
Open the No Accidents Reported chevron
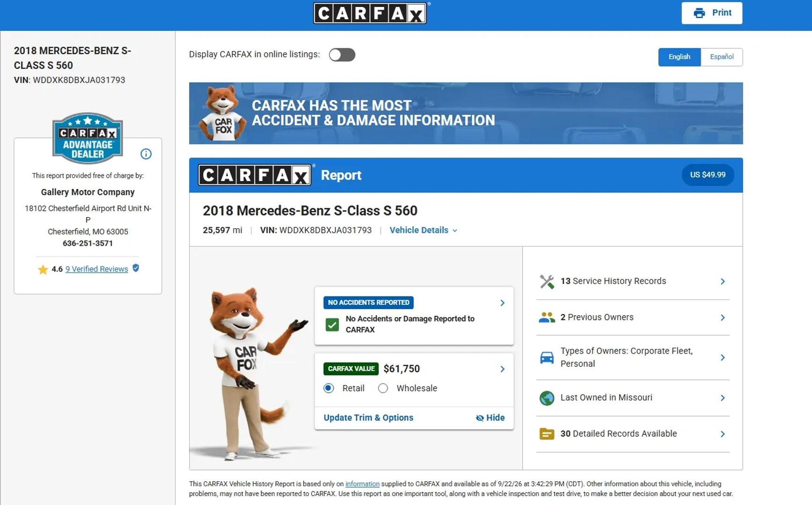pos(502,303)
